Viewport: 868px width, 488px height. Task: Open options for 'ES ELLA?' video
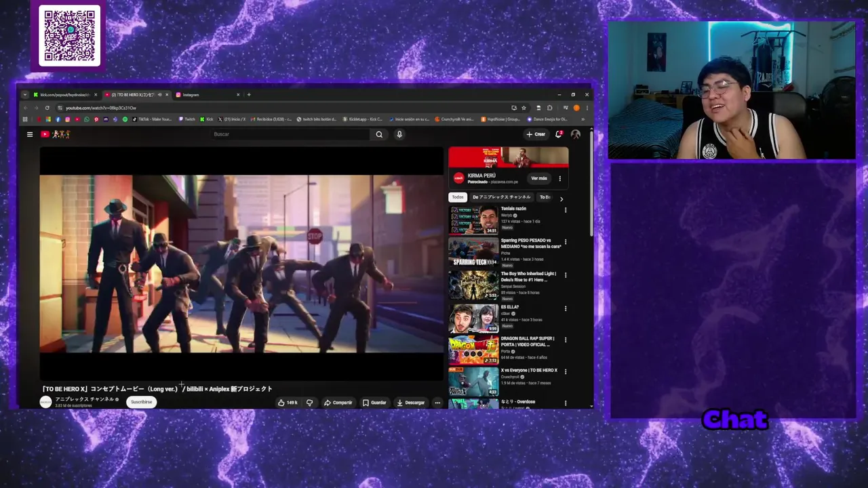tap(566, 308)
